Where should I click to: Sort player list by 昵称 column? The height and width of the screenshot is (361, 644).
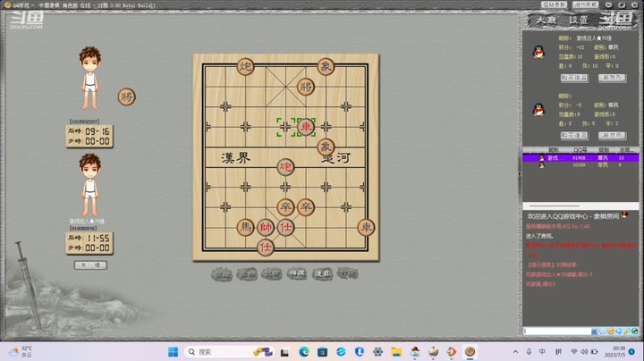(554, 150)
